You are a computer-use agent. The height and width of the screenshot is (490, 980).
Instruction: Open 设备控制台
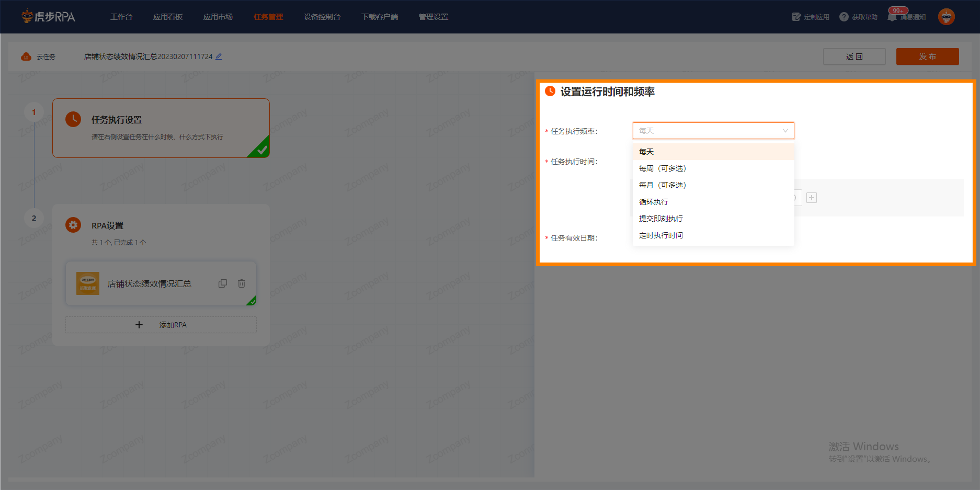point(322,17)
